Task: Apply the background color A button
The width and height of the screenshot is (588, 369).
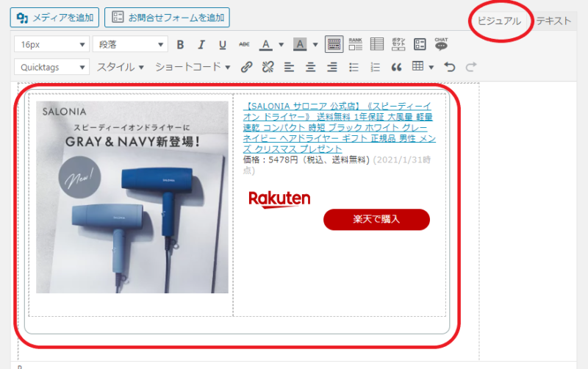Action: point(300,45)
